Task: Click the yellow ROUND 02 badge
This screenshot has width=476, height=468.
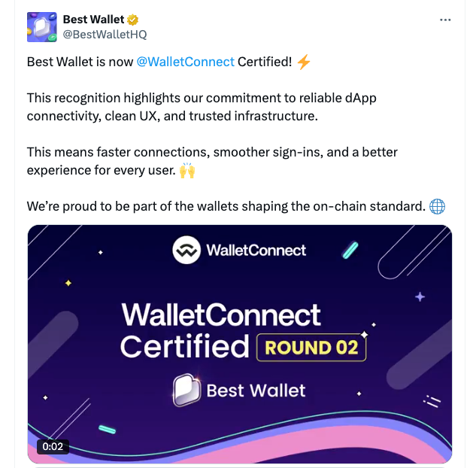Action: coord(311,348)
